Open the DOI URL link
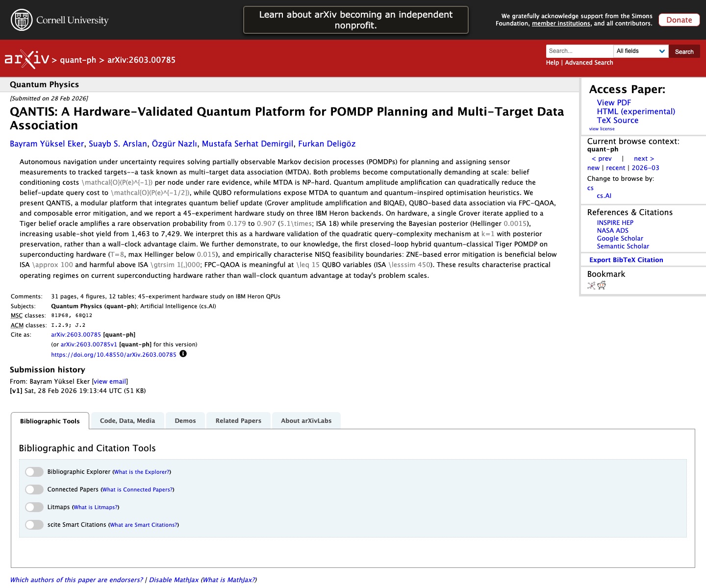The height and width of the screenshot is (588, 706). 114,354
